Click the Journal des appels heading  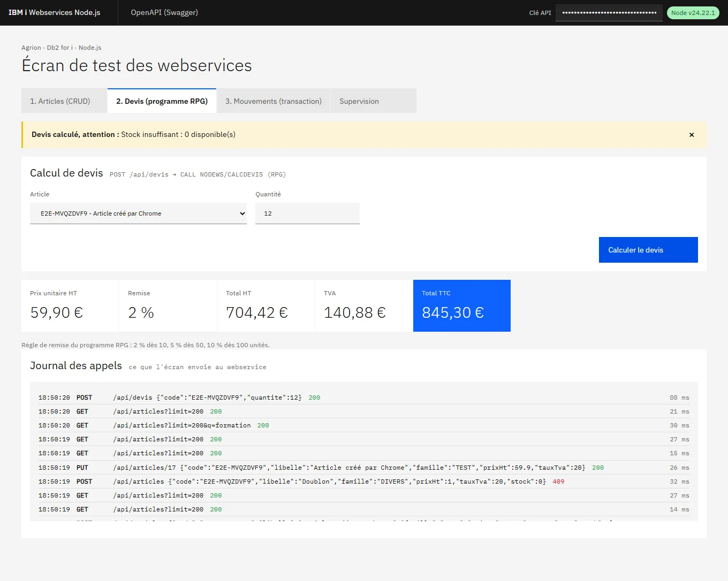tap(76, 365)
